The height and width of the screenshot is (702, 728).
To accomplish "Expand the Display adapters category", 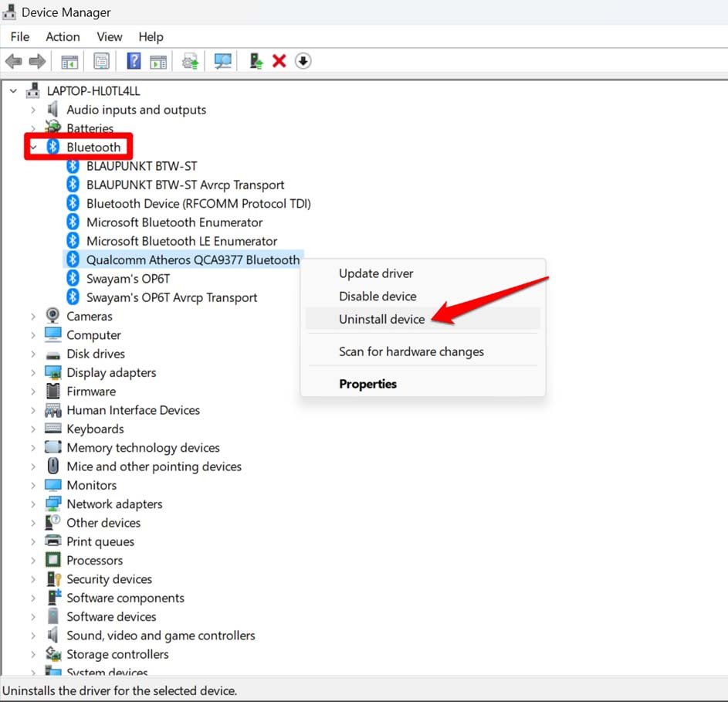I will pyautogui.click(x=33, y=372).
